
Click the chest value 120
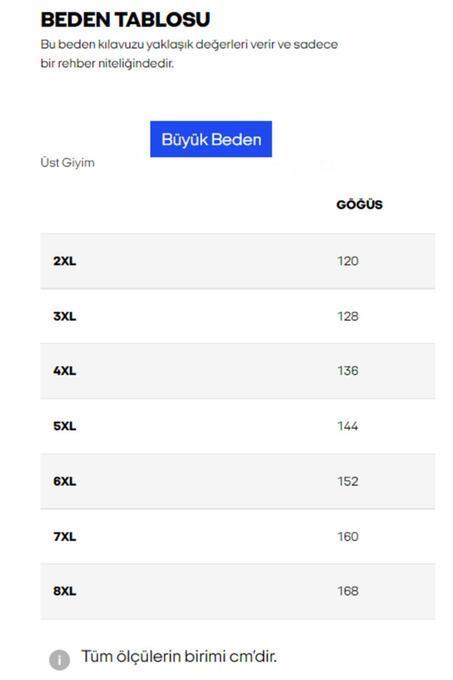(x=348, y=261)
